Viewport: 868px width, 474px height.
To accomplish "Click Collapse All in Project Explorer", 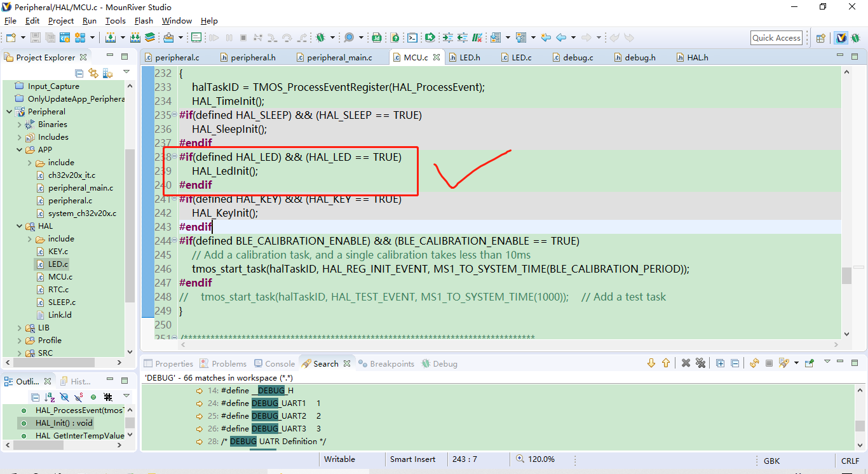I will click(79, 72).
